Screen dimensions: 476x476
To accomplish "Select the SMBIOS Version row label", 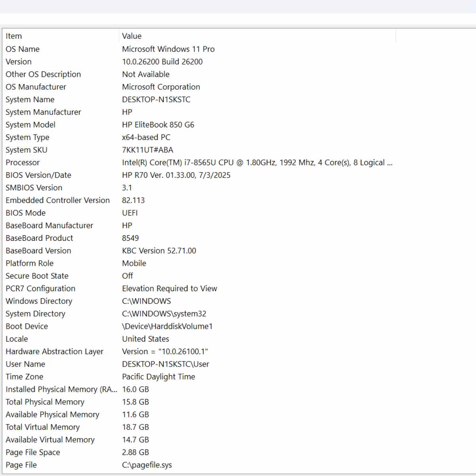I will click(34, 188).
